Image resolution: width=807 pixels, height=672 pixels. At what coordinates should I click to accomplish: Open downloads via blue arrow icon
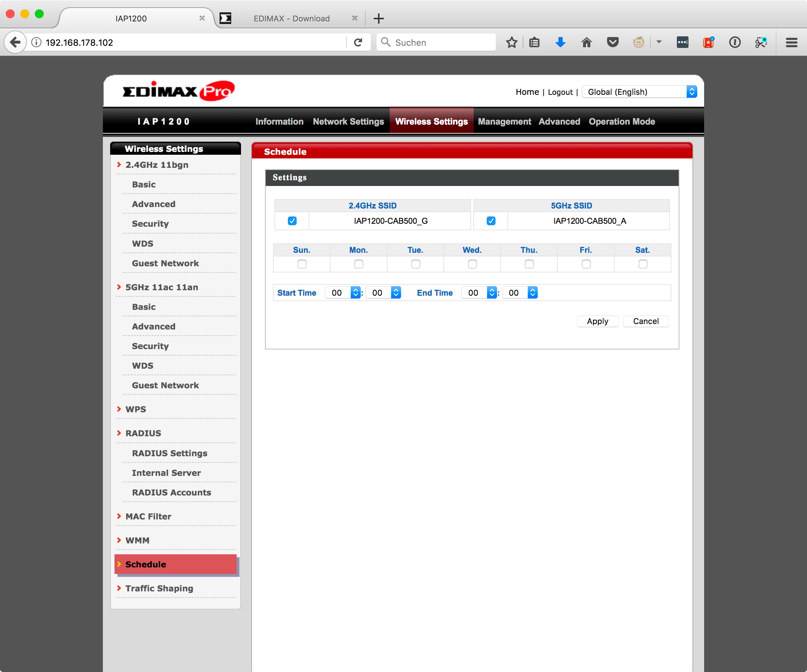pyautogui.click(x=560, y=42)
